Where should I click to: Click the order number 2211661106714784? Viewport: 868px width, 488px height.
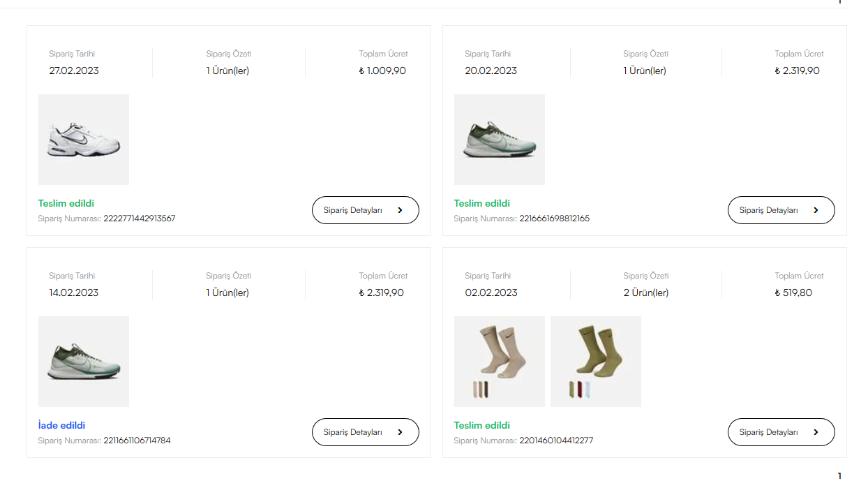pos(137,441)
